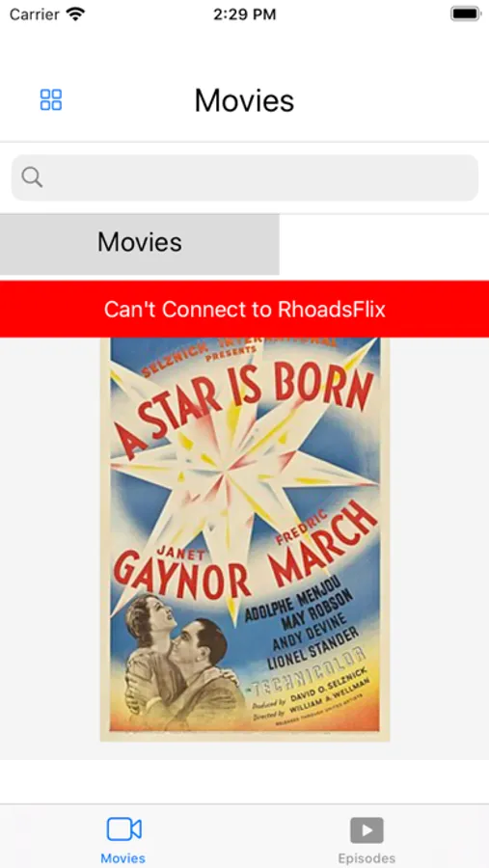This screenshot has height=868, width=489.
Task: Select the Movies tab label at bottom
Action: click(122, 858)
